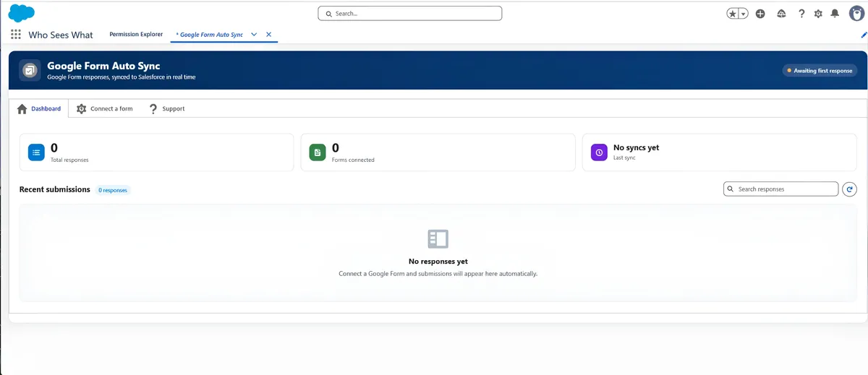Viewport: 868px width, 375px height.
Task: Click the Forms connected document icon
Action: [317, 152]
